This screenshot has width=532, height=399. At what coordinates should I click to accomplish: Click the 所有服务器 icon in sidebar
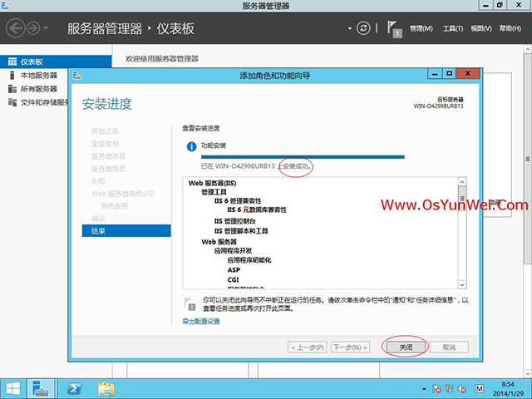pyautogui.click(x=12, y=89)
